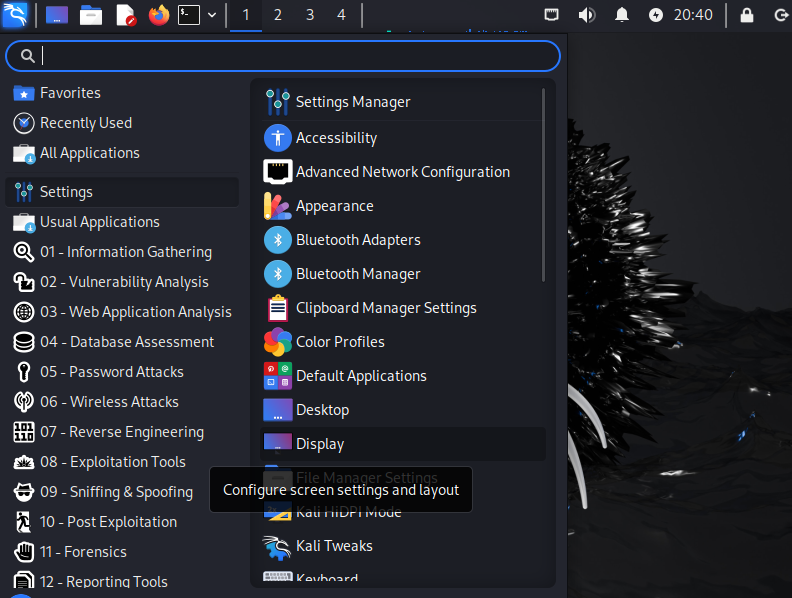Screen dimensions: 792x598
Task: Launch Display settings
Action: 403,444
